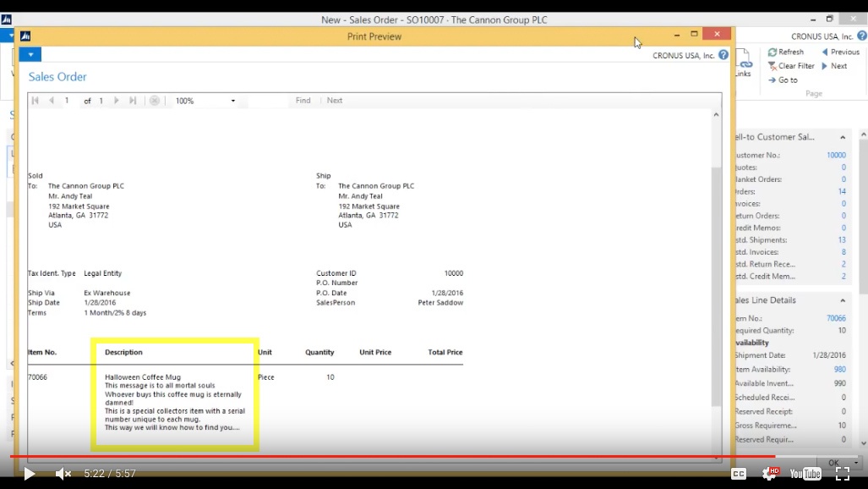The image size is (868, 489).
Task: Click Refresh in the Sales Order ribbon
Action: pyautogui.click(x=785, y=52)
